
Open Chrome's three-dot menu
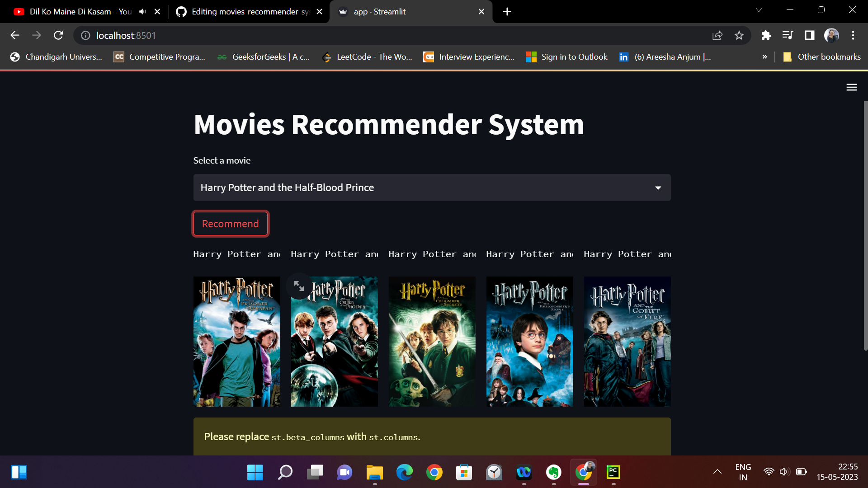[x=854, y=35]
